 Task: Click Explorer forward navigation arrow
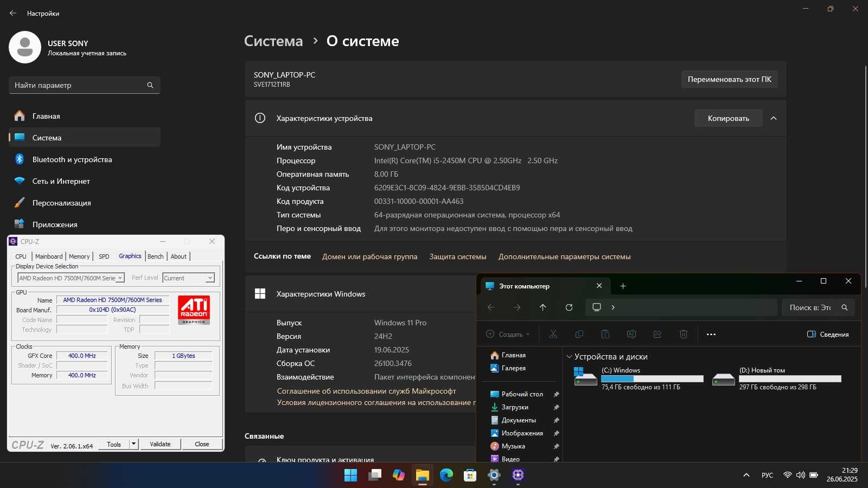pos(517,307)
